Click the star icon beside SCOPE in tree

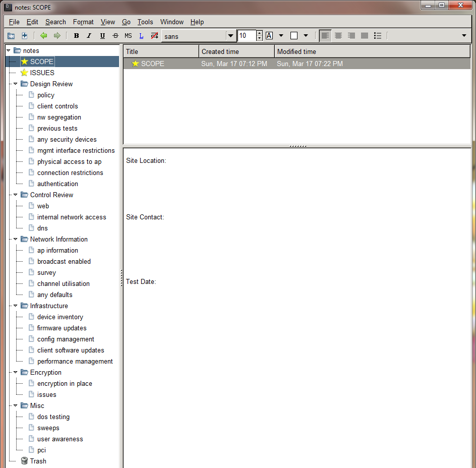(x=25, y=62)
